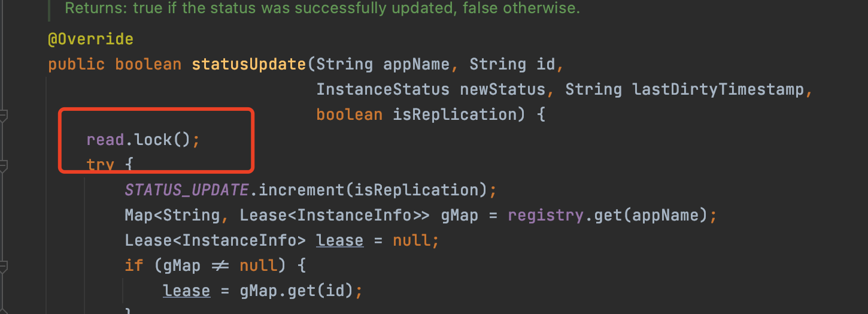The height and width of the screenshot is (314, 868).
Task: Click the Returns documentation comment text
Action: [x=322, y=9]
